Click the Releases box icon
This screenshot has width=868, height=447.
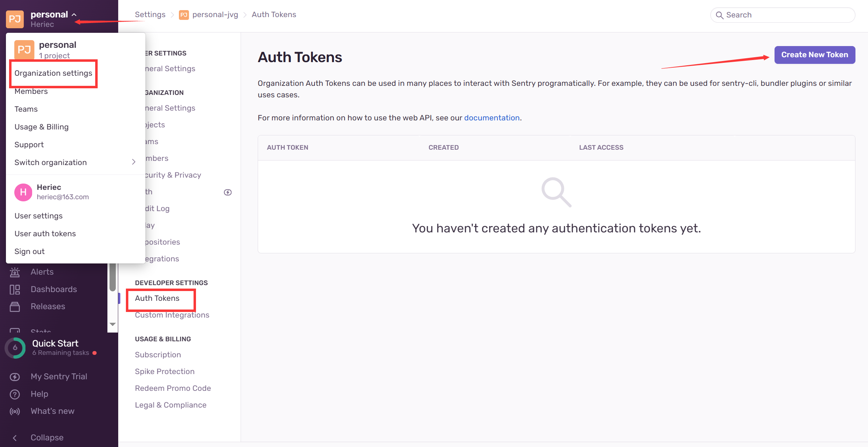click(15, 306)
